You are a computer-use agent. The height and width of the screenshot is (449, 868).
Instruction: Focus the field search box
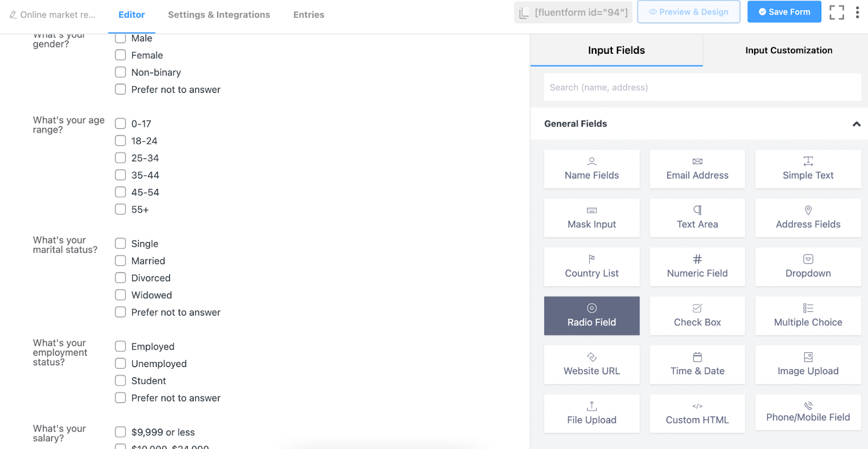702,87
